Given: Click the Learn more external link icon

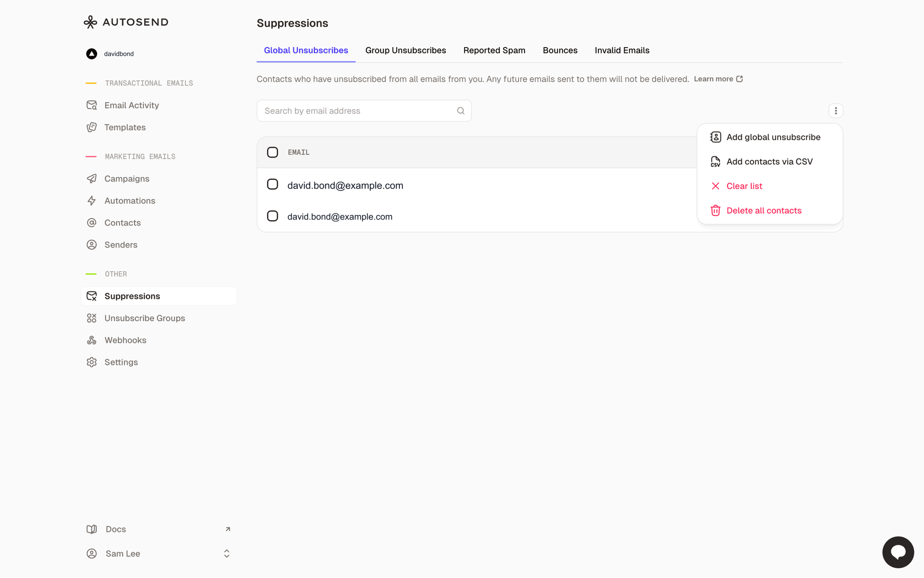Looking at the screenshot, I should (740, 79).
